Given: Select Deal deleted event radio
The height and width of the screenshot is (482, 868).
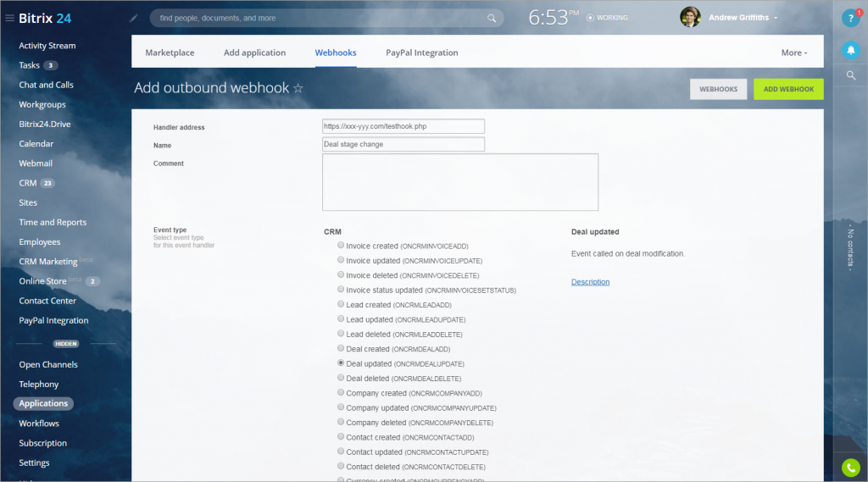Looking at the screenshot, I should (341, 378).
